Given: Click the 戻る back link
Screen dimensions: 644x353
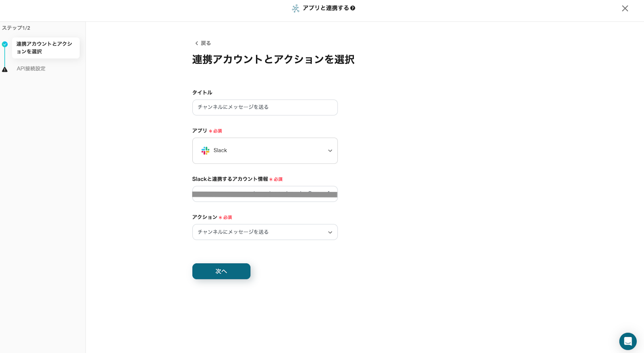Looking at the screenshot, I should click(206, 43).
